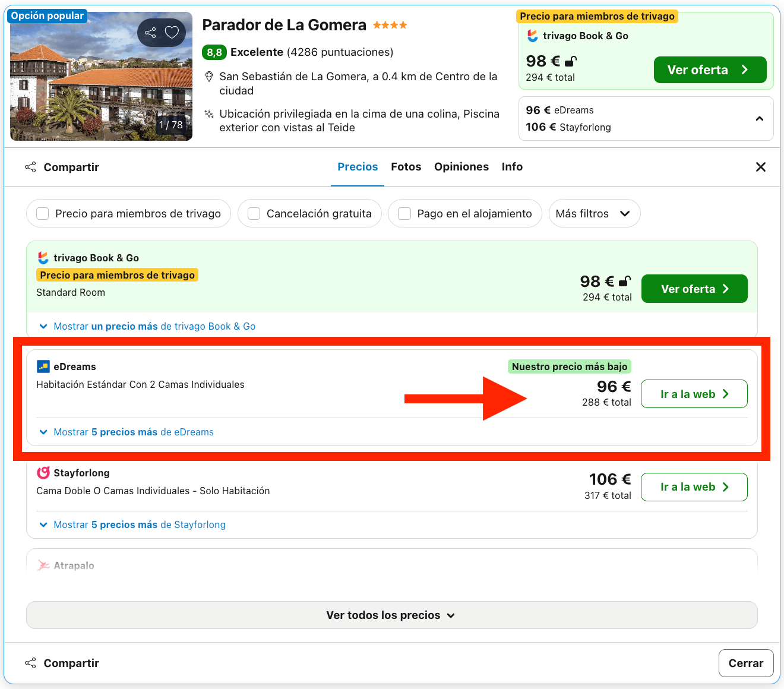Click 317 € total in Stayforlong row

[x=608, y=495]
